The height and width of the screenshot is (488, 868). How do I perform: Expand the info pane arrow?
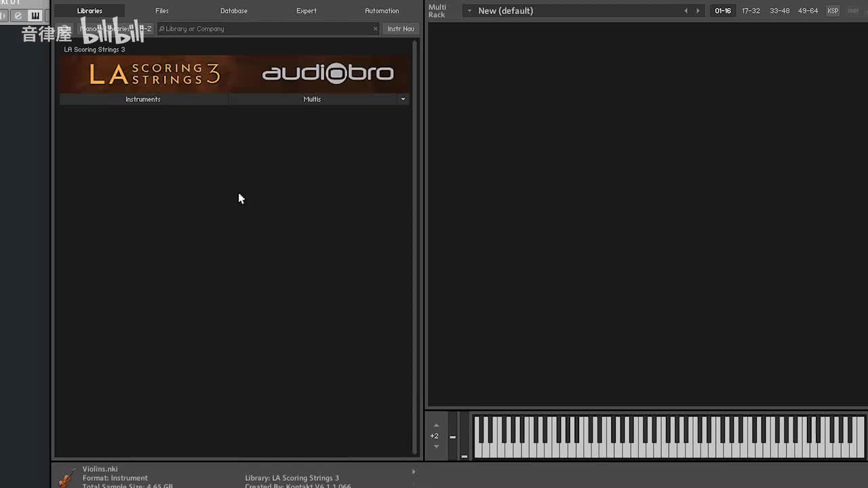[x=413, y=472]
